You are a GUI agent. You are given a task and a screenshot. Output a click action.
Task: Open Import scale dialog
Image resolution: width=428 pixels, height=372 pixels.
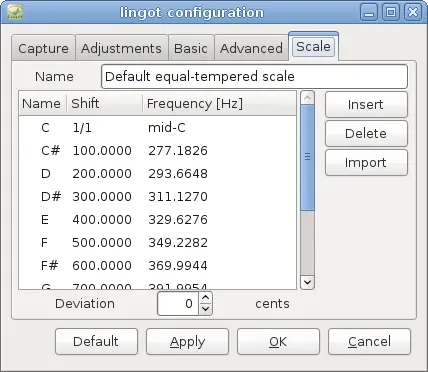pos(366,163)
